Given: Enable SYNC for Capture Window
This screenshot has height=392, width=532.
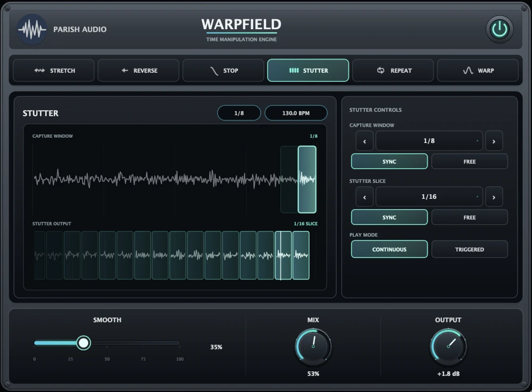Looking at the screenshot, I should pyautogui.click(x=389, y=161).
